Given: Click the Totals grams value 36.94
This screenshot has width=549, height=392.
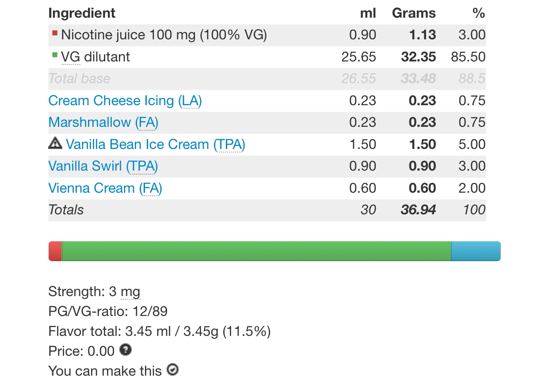Looking at the screenshot, I should [x=418, y=210].
